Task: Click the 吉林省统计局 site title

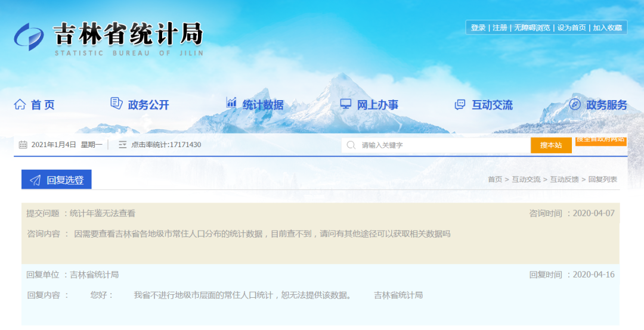Action: click(128, 34)
